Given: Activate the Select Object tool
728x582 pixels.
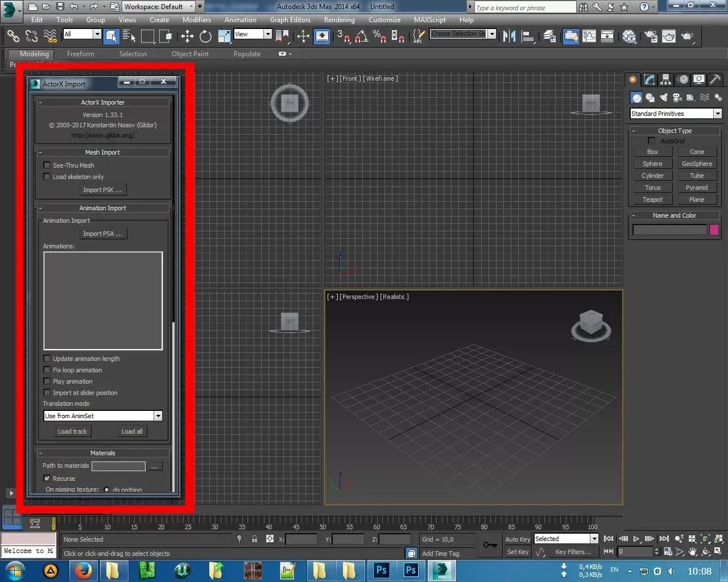Looking at the screenshot, I should [x=111, y=36].
